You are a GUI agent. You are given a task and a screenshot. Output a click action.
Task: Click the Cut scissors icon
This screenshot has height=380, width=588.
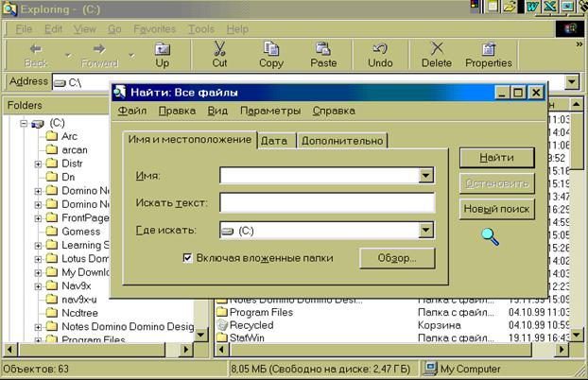(219, 49)
